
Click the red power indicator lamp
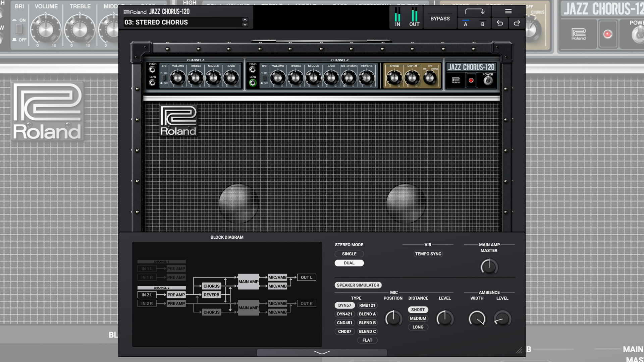(471, 80)
